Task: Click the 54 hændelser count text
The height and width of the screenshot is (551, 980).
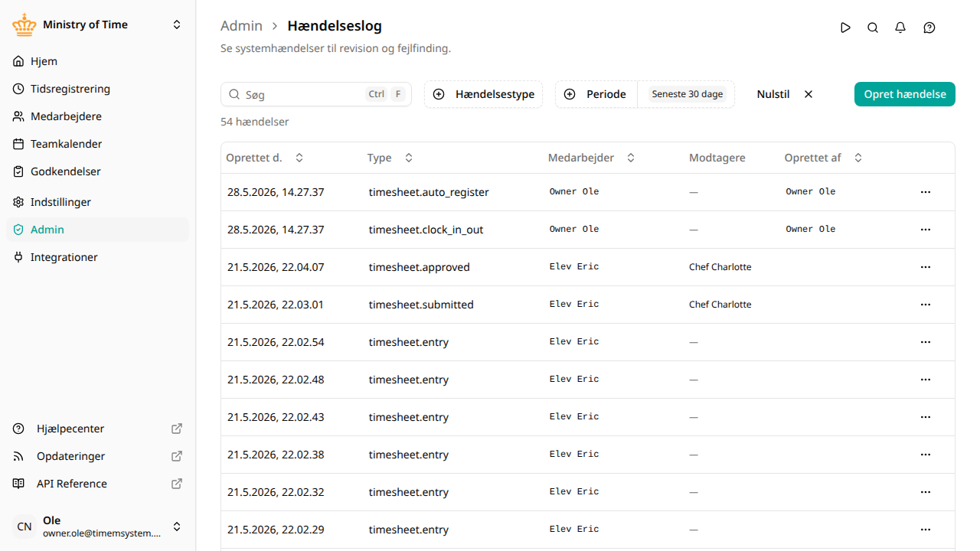Action: (254, 122)
